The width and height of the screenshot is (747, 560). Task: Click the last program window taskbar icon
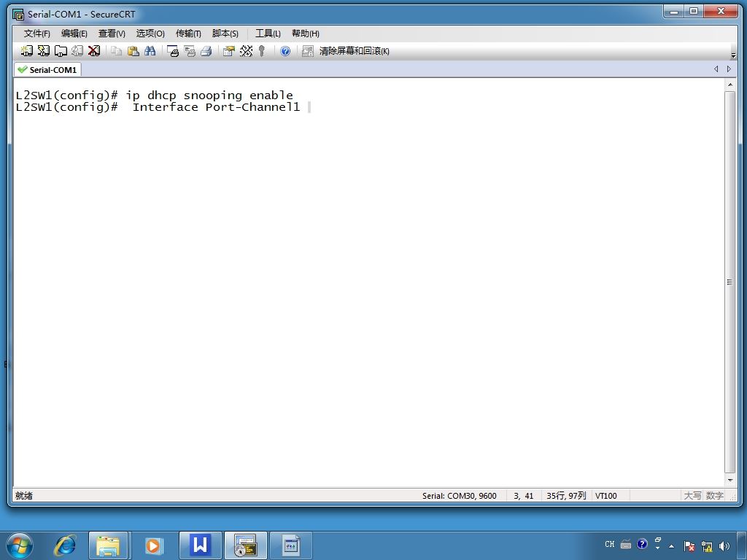pos(290,545)
